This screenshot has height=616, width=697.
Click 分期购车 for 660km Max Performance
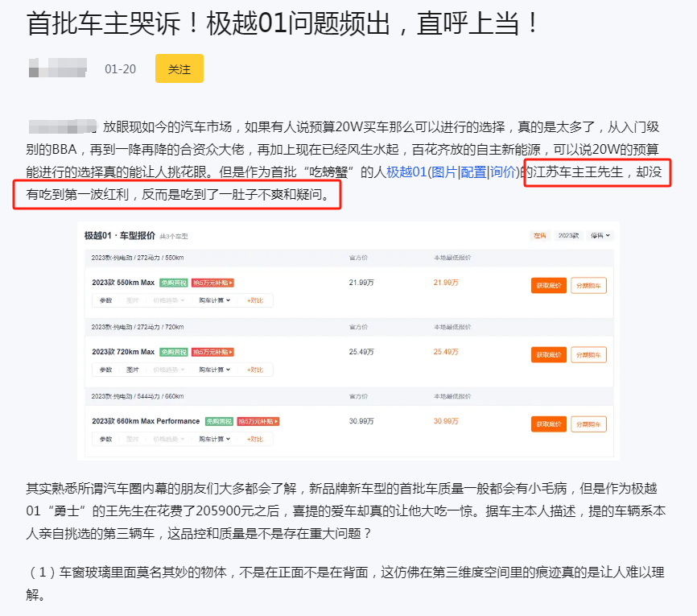pyautogui.click(x=588, y=424)
